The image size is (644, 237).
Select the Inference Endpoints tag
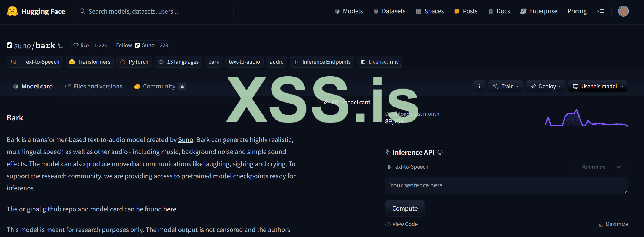322,62
